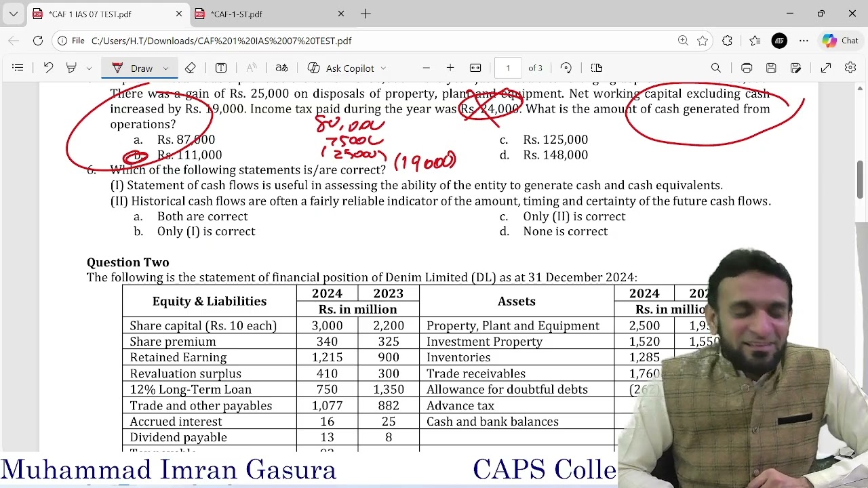Toggle the Draw pen tool
The height and width of the screenshot is (488, 868).
click(133, 68)
